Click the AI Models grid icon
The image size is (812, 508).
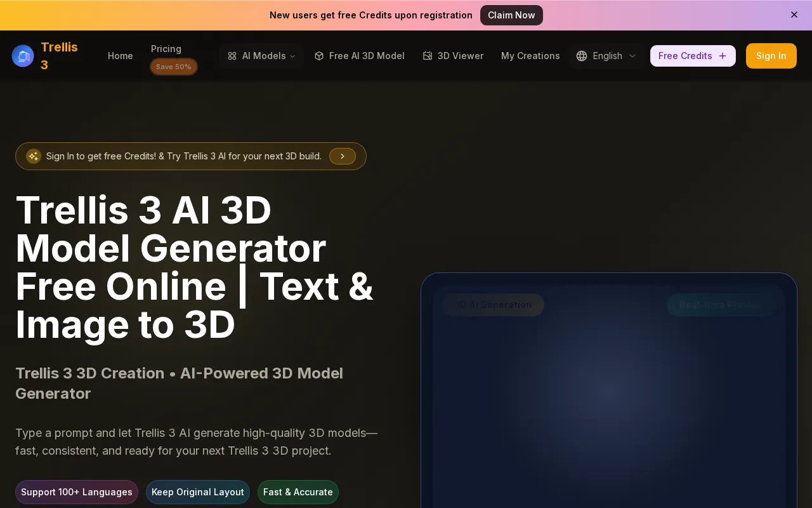(x=232, y=56)
